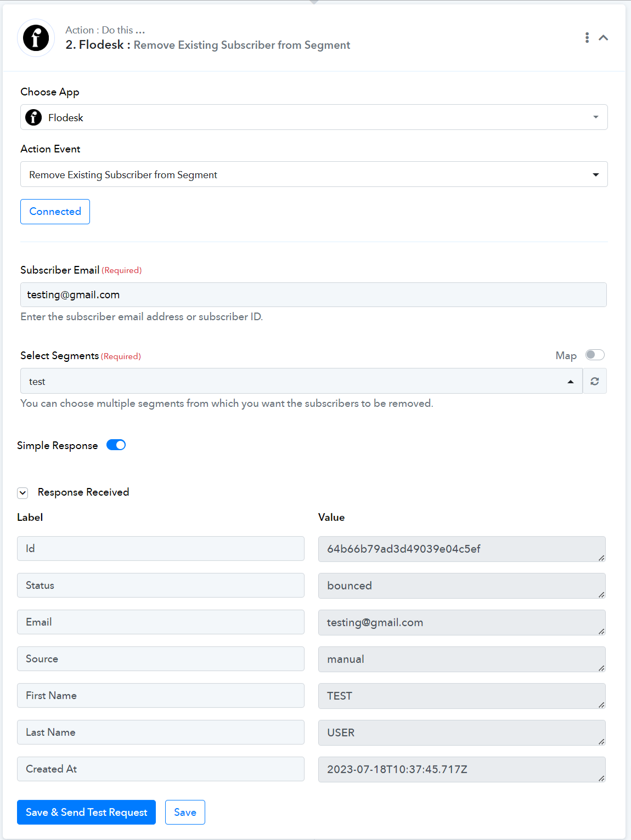Click the resize handle of the Status value box

[601, 594]
